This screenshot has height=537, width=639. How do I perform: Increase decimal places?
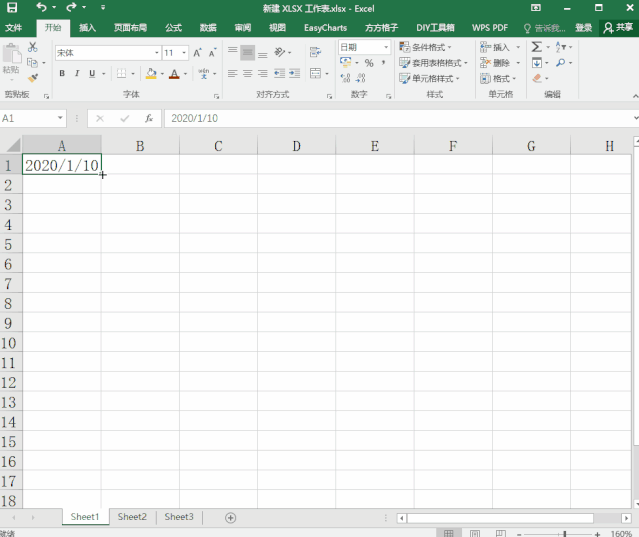[346, 78]
